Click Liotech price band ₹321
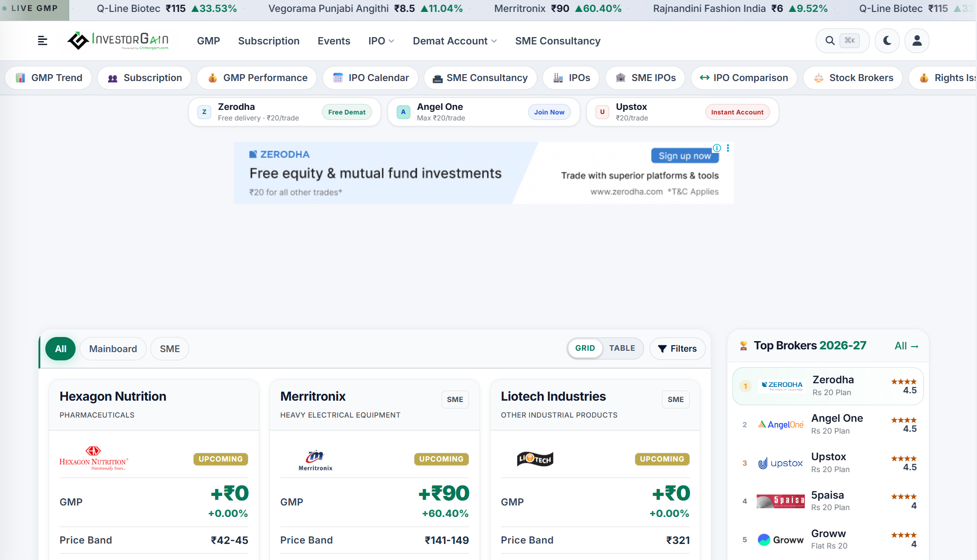977x560 pixels. (x=678, y=540)
